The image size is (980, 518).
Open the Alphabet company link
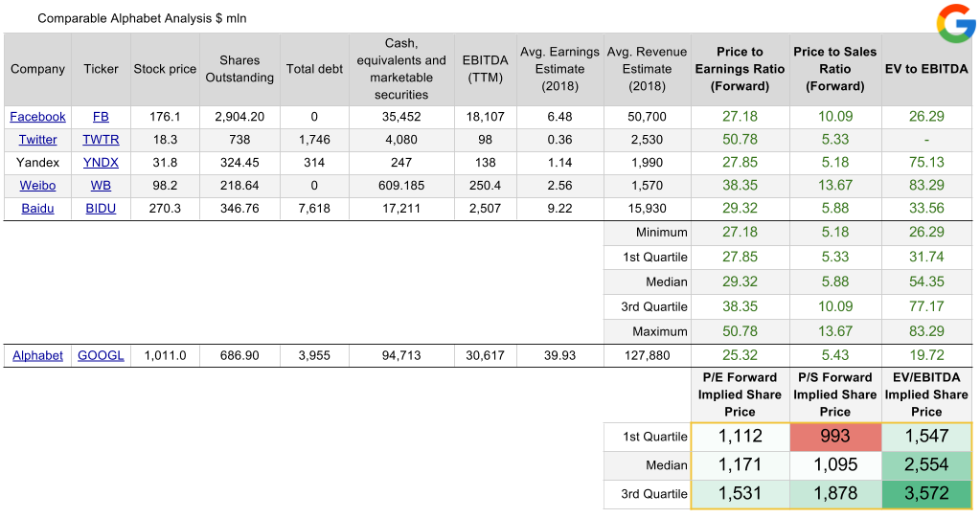pos(38,356)
